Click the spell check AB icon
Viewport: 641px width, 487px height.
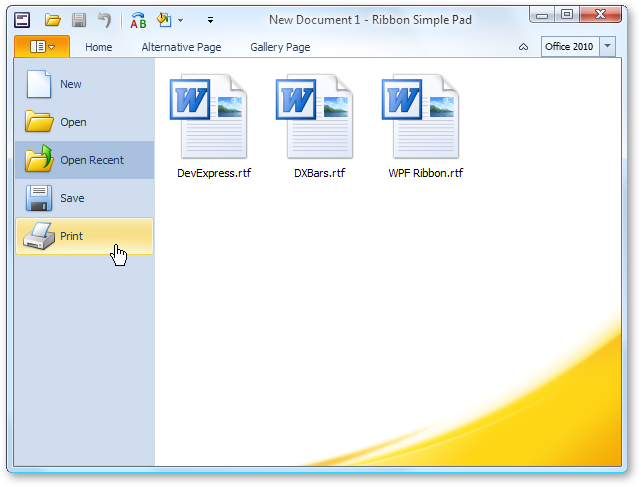click(x=139, y=19)
